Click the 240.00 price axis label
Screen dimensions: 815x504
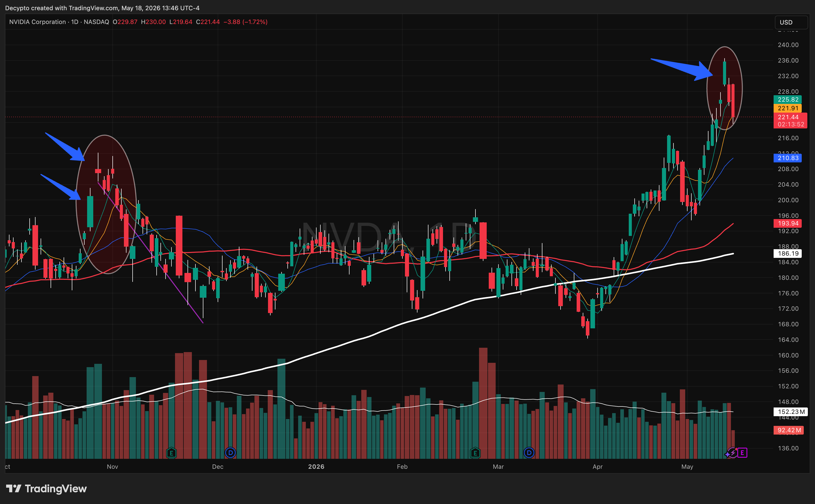point(788,45)
